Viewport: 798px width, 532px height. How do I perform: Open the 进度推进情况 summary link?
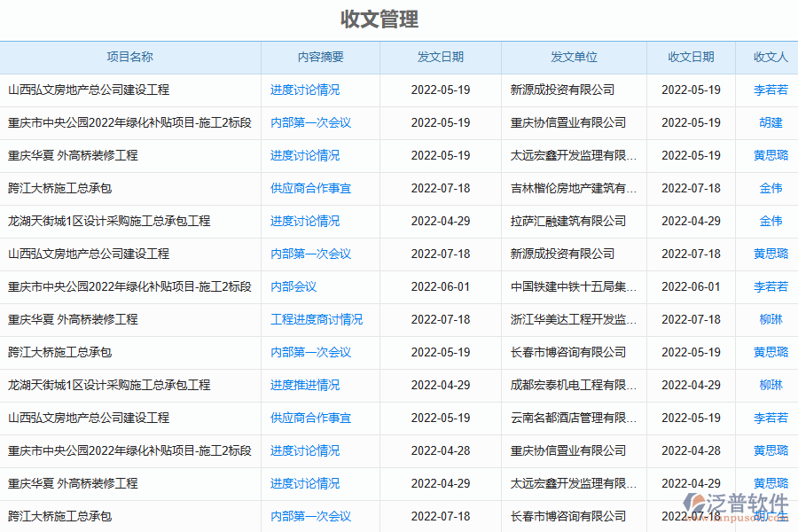click(304, 385)
